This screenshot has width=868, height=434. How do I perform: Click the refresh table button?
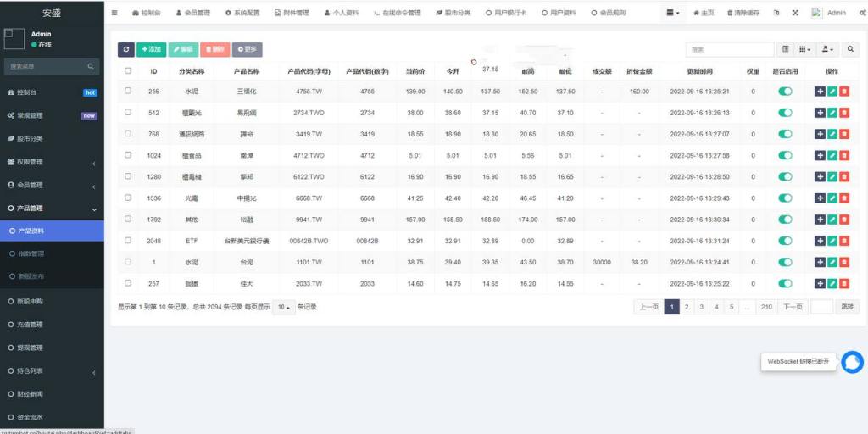[126, 49]
